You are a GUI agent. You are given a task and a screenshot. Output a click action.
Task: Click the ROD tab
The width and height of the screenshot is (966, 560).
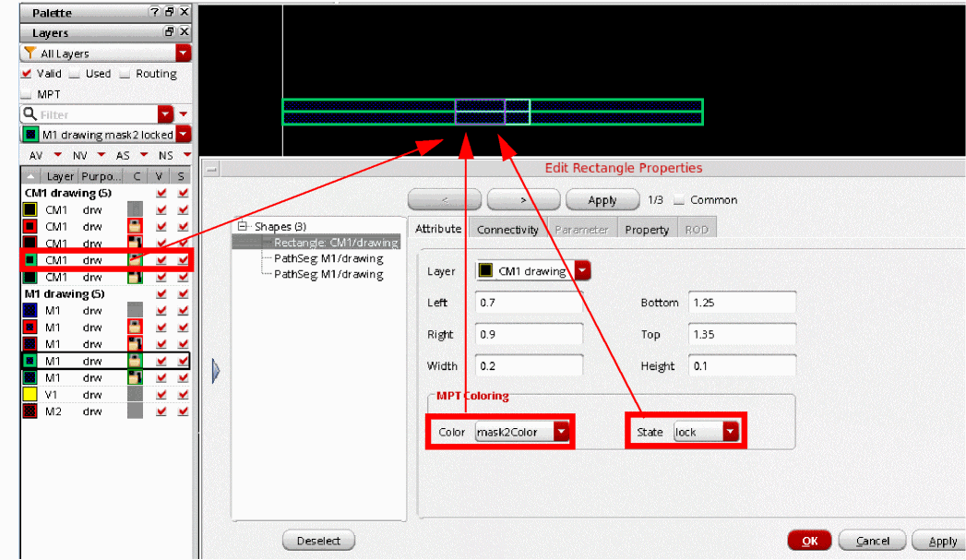tap(697, 229)
